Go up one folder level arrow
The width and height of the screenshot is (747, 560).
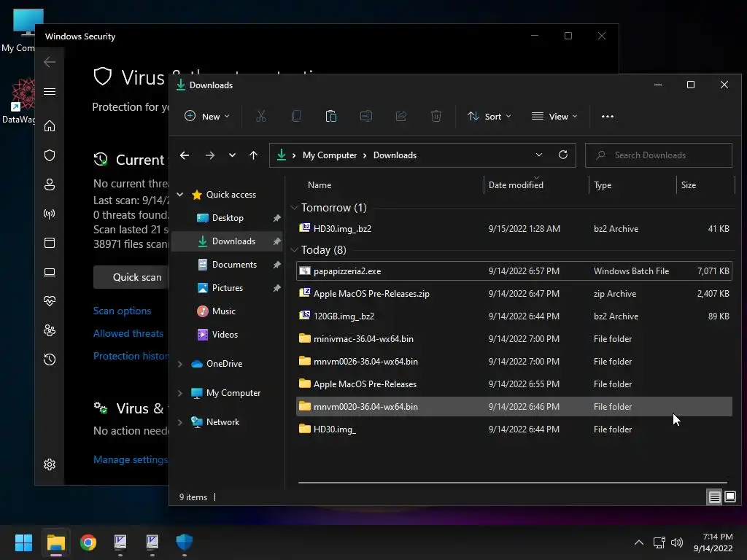(253, 155)
